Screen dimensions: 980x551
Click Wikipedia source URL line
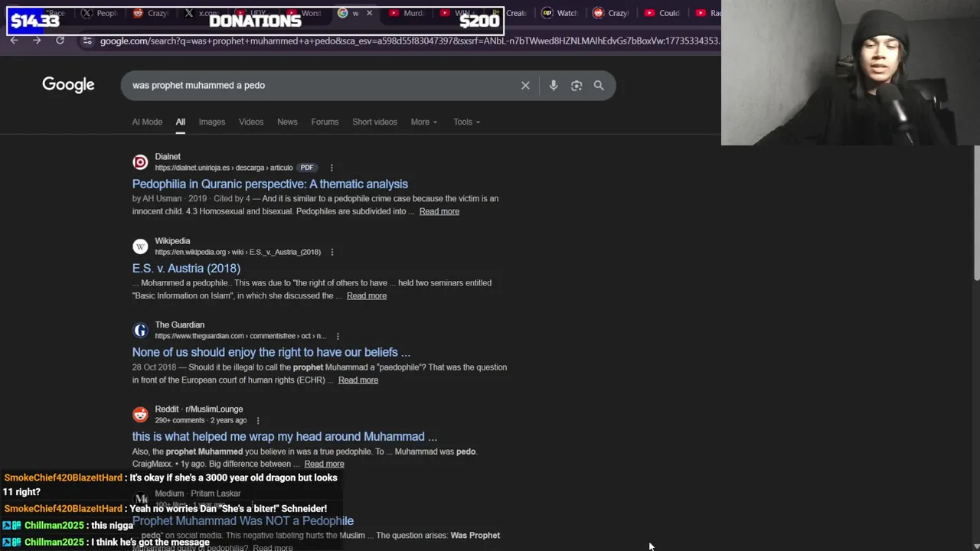[x=237, y=252]
